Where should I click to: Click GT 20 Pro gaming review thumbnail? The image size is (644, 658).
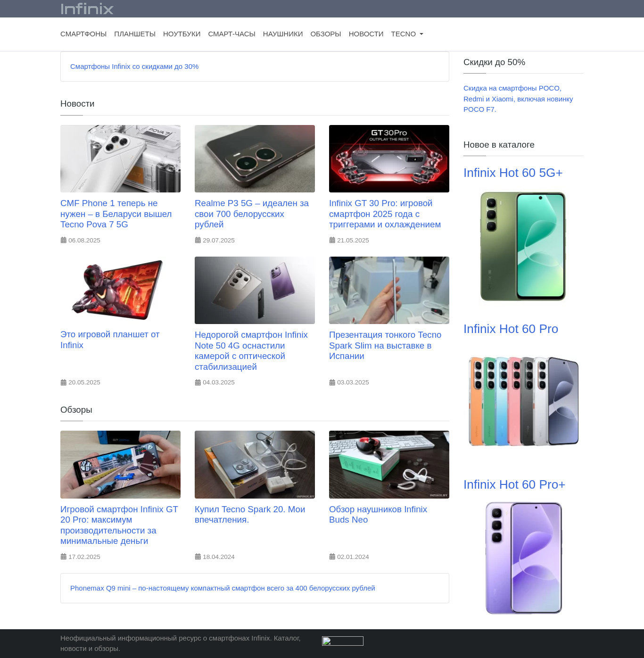coord(120,465)
